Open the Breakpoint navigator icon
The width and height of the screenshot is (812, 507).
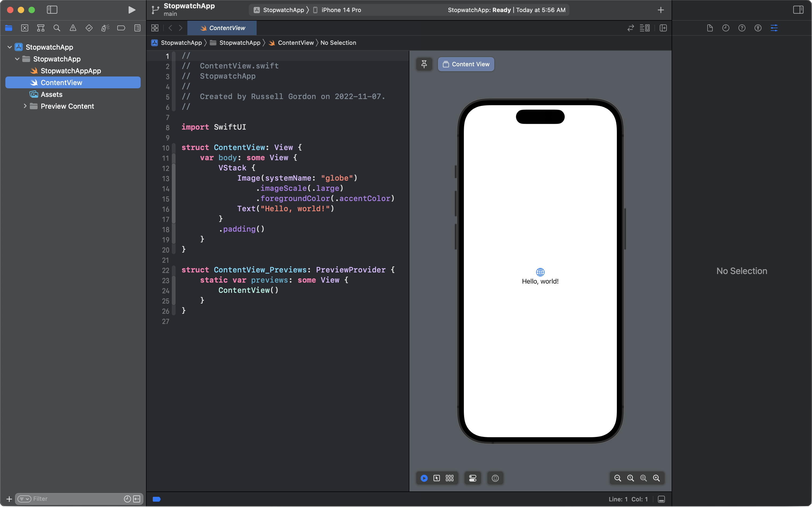pos(121,28)
